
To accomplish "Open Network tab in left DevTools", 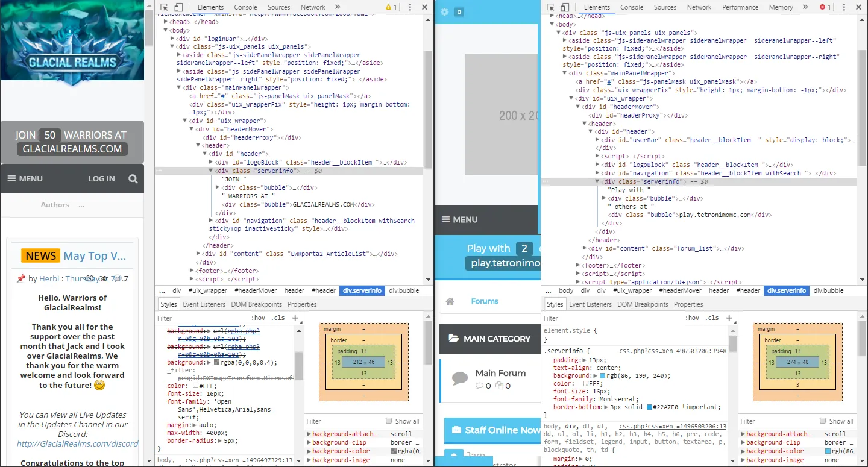I will pyautogui.click(x=313, y=7).
